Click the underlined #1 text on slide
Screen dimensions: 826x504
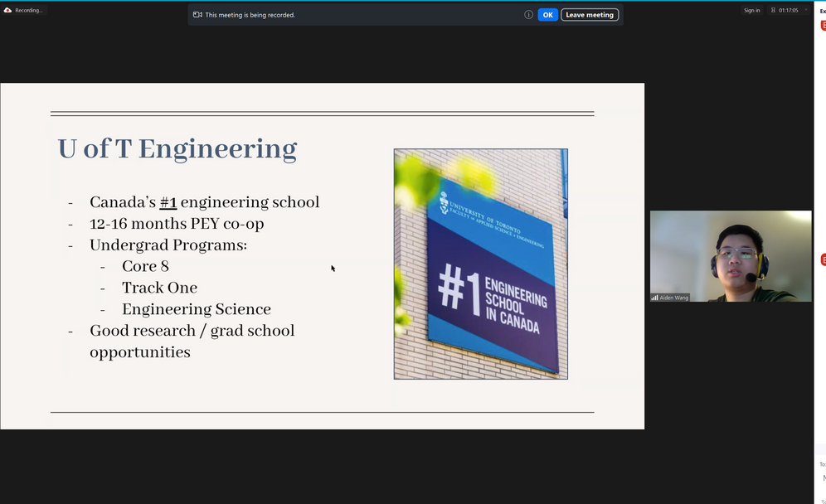click(x=168, y=202)
